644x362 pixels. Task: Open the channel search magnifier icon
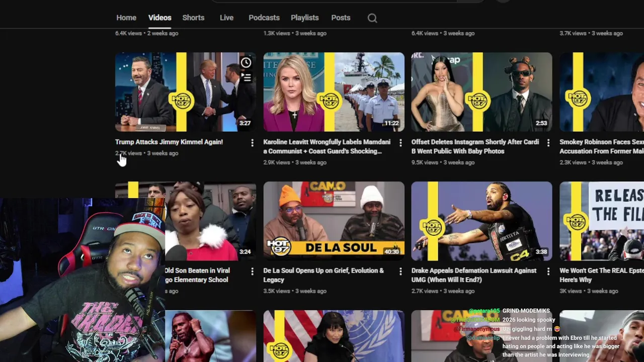[372, 18]
